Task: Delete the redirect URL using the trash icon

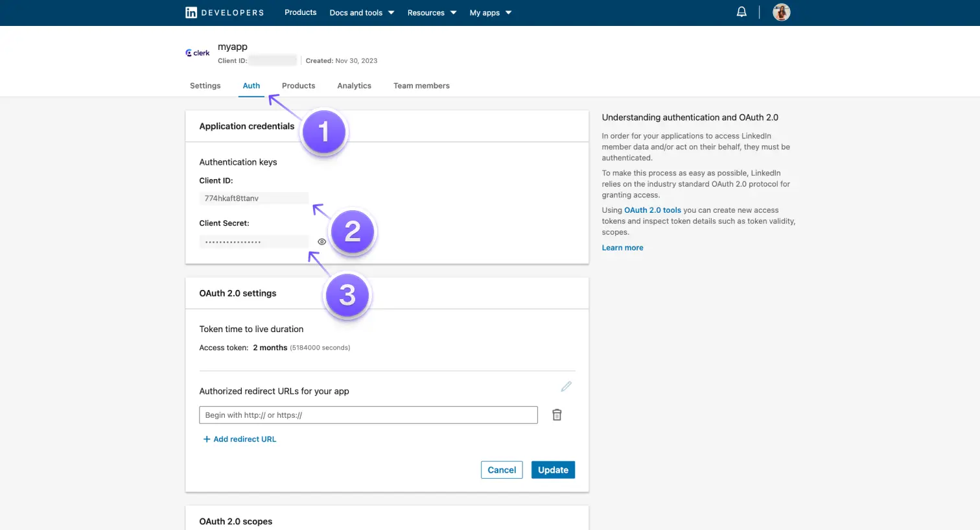Action: tap(556, 415)
